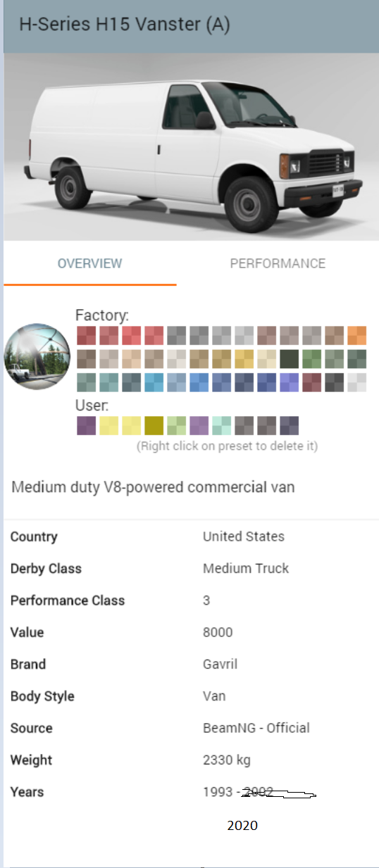This screenshot has width=379, height=868.
Task: Click the white Vanster vehicle preview image
Action: (191, 146)
